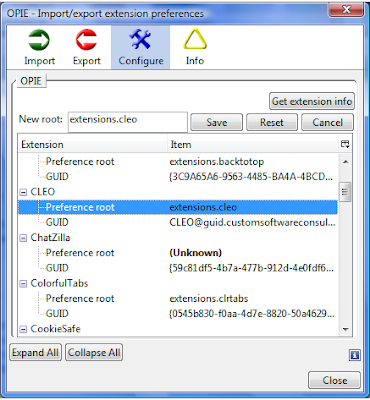Click the extensions.backtotop value
The height and width of the screenshot is (400, 370).
[217, 162]
